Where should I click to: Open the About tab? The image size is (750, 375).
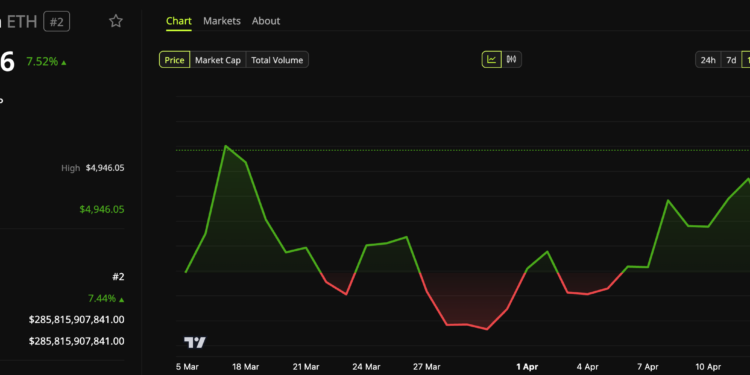pos(266,21)
